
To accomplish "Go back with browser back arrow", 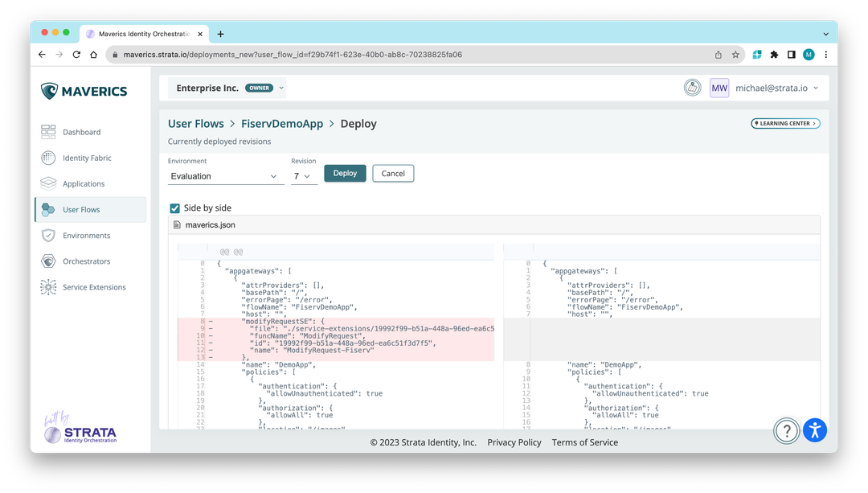I will pyautogui.click(x=42, y=54).
